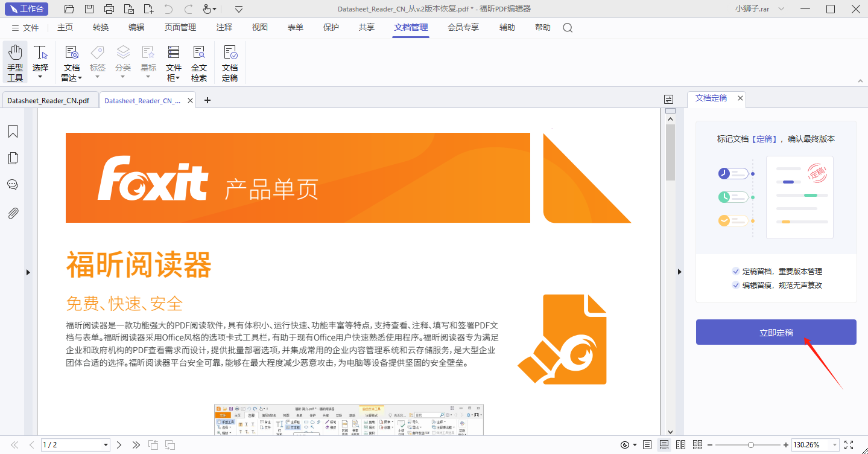
Task: Switch to the 主页 ribbon tab
Action: coord(65,28)
